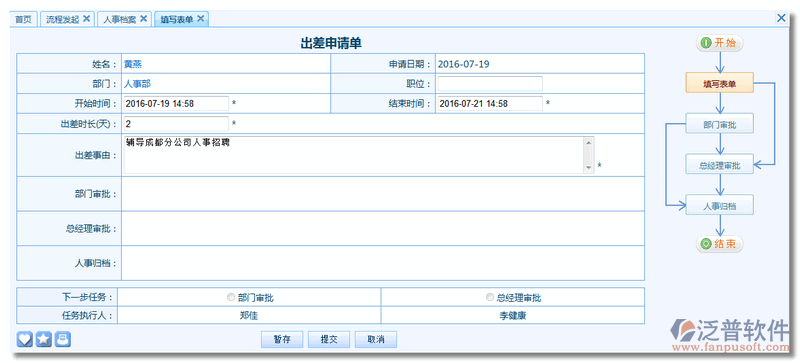This screenshot has height=363, width=800.
Task: Click the 填写表单 workflow node
Action: point(719,83)
